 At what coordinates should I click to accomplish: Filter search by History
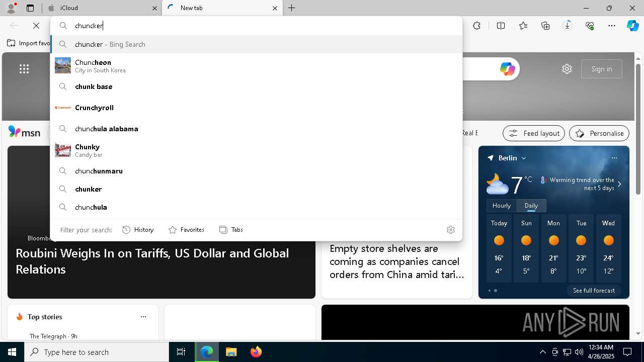138,230
